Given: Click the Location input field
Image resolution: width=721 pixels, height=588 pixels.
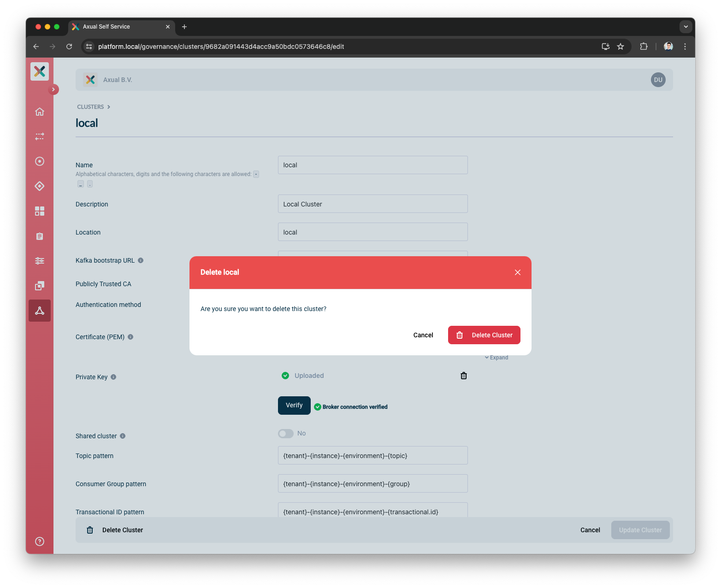Looking at the screenshot, I should click(372, 232).
